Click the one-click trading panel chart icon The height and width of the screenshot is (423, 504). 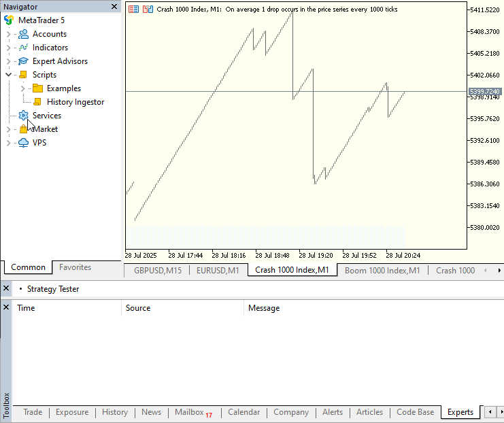coord(148,10)
